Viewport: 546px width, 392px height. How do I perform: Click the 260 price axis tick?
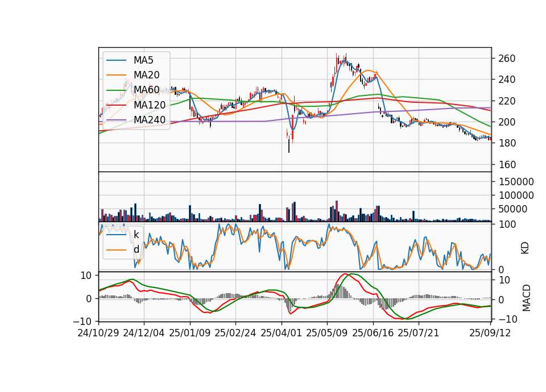[x=507, y=59]
